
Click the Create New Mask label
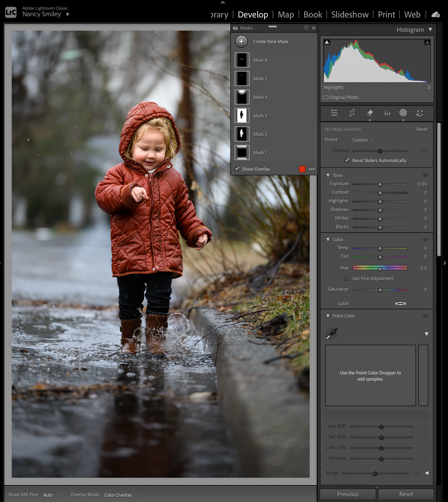coord(271,42)
